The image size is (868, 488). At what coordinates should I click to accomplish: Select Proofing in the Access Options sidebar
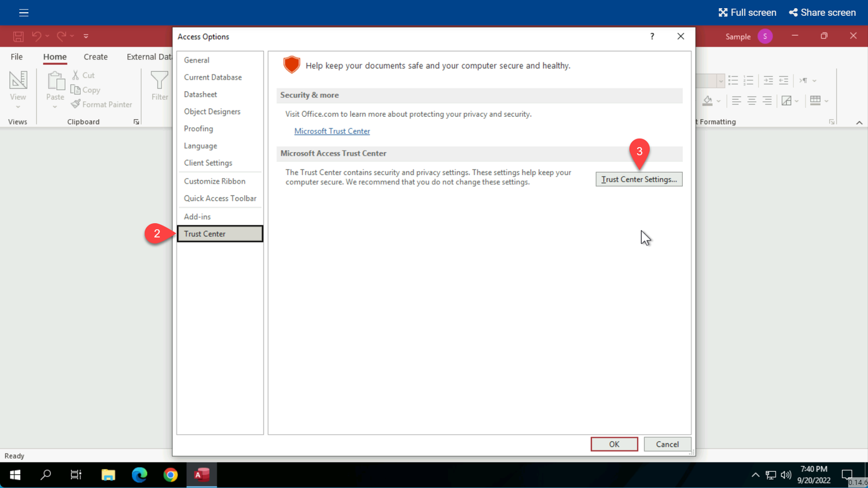click(198, 128)
